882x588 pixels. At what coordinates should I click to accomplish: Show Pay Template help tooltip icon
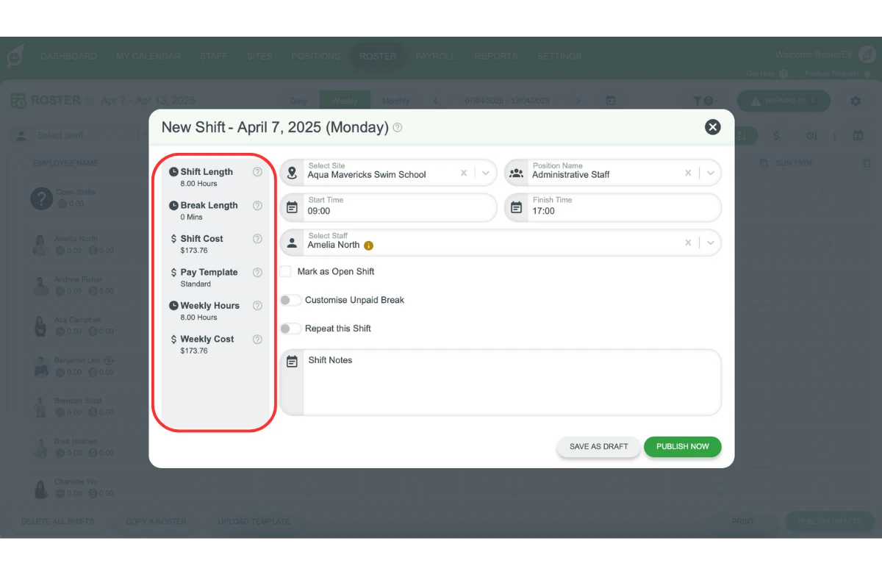[257, 273]
